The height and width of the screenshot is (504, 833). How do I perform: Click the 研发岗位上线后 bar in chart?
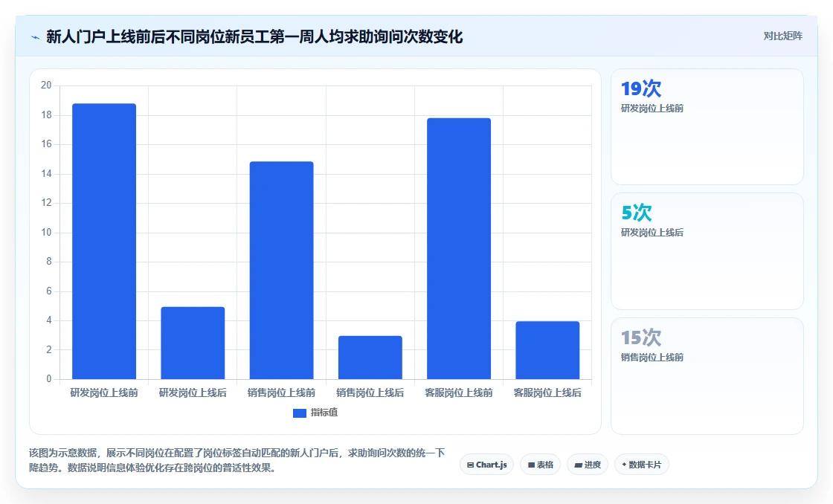pyautogui.click(x=193, y=343)
